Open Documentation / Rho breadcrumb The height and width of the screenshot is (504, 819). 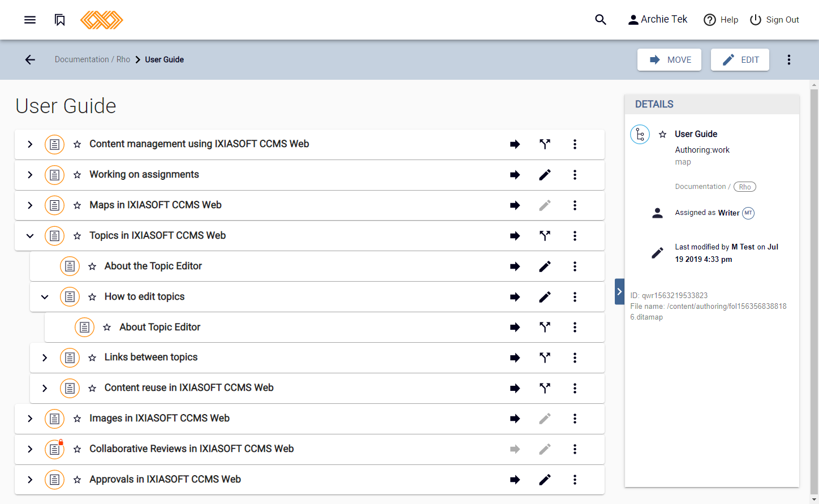93,59
